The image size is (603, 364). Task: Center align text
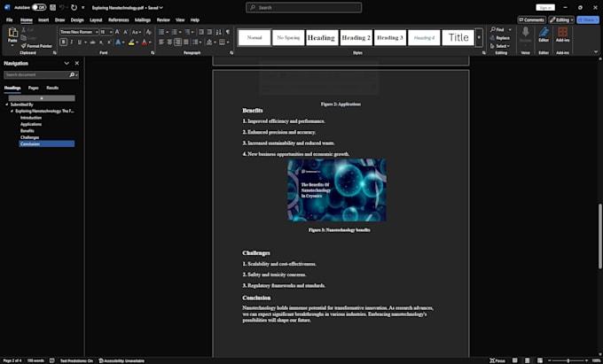[169, 43]
